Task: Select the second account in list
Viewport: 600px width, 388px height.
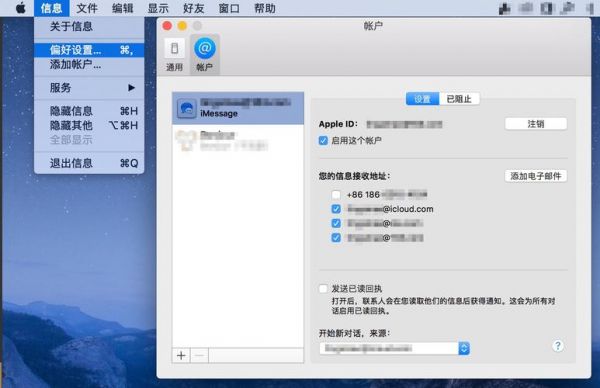Action: click(238, 140)
